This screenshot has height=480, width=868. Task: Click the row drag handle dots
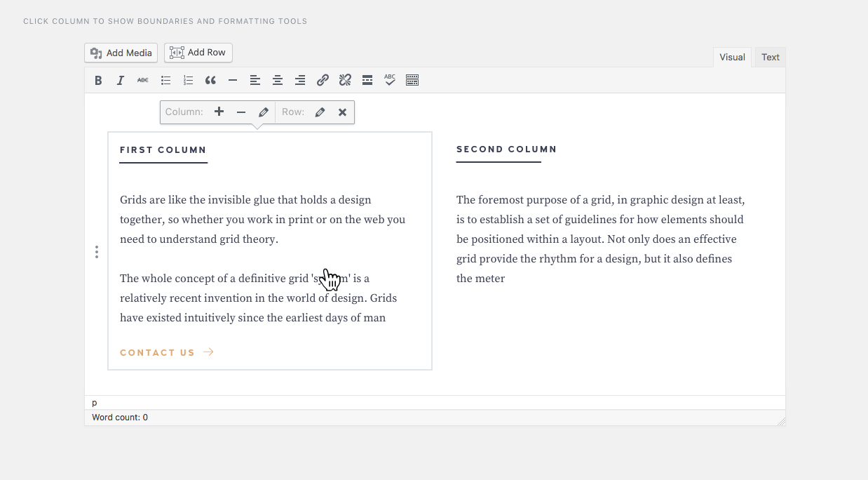tap(97, 252)
